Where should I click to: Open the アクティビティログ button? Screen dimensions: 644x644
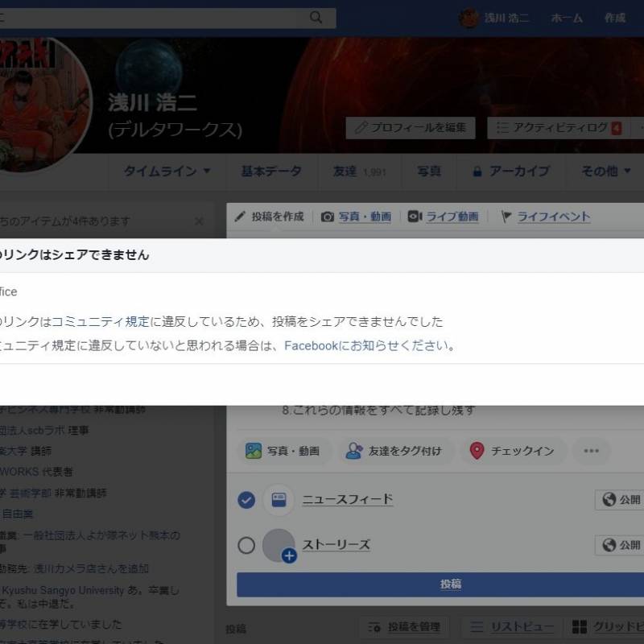(559, 128)
